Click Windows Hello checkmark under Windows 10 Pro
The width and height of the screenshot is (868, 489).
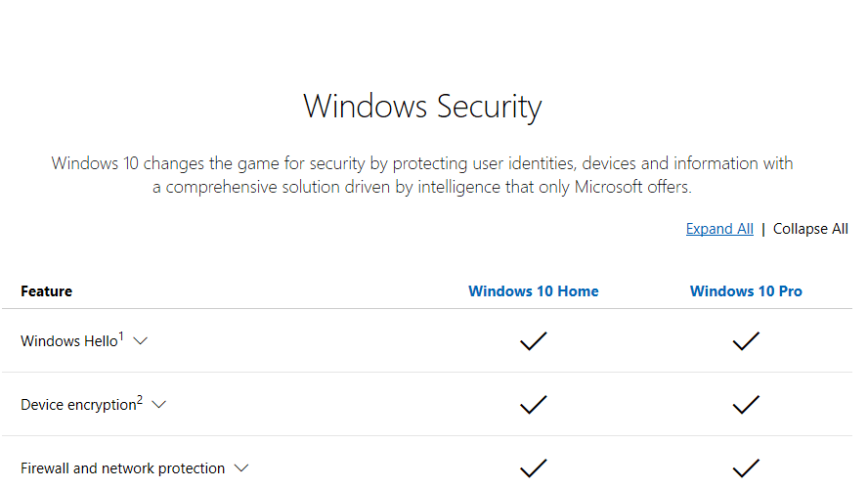click(x=746, y=341)
